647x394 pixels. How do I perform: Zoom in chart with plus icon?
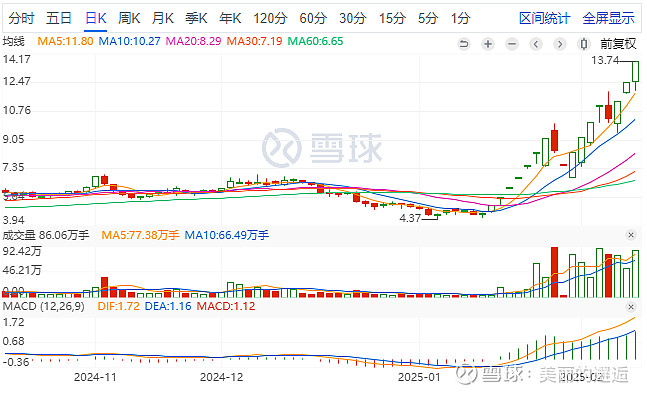[x=488, y=44]
